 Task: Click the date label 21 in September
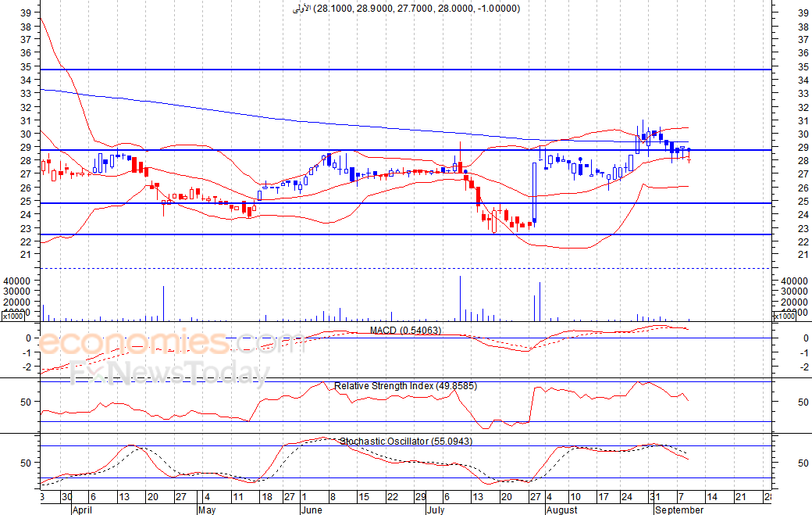click(740, 497)
